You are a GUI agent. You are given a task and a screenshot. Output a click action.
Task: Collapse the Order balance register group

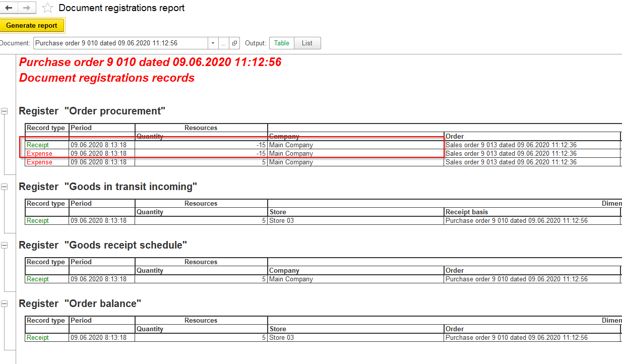point(4,303)
